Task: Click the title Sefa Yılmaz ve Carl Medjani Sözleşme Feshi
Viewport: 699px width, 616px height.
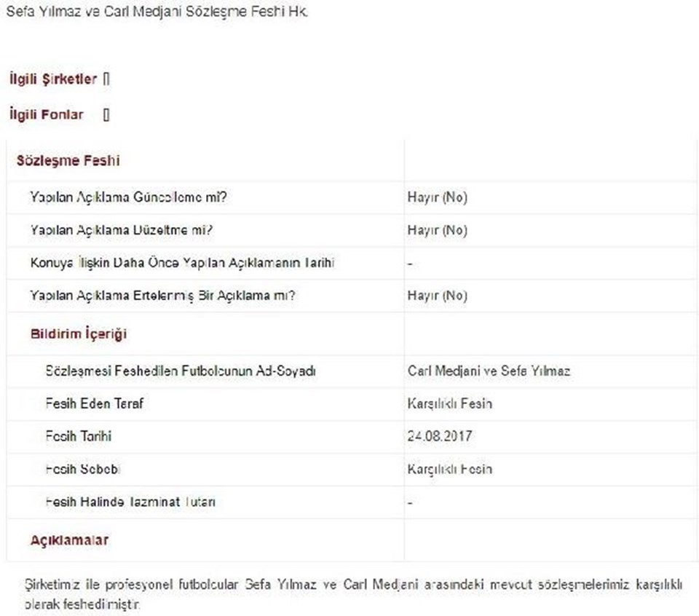Action: coord(157,12)
